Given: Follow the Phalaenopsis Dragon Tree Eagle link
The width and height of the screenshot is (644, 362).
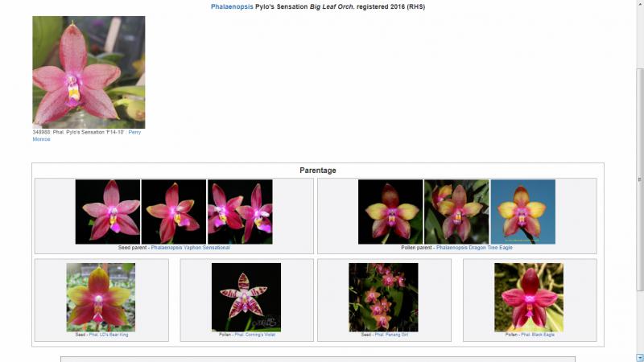Looking at the screenshot, I should pos(474,248).
